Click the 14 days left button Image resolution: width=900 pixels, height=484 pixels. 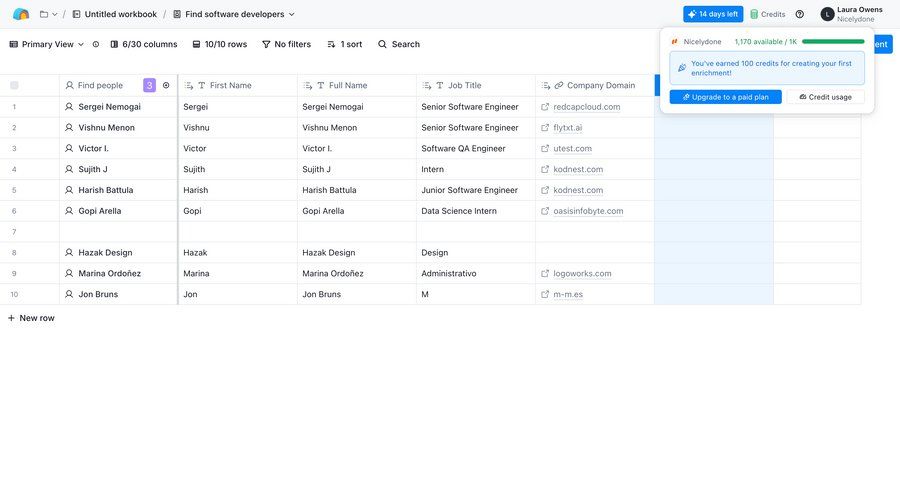click(713, 14)
